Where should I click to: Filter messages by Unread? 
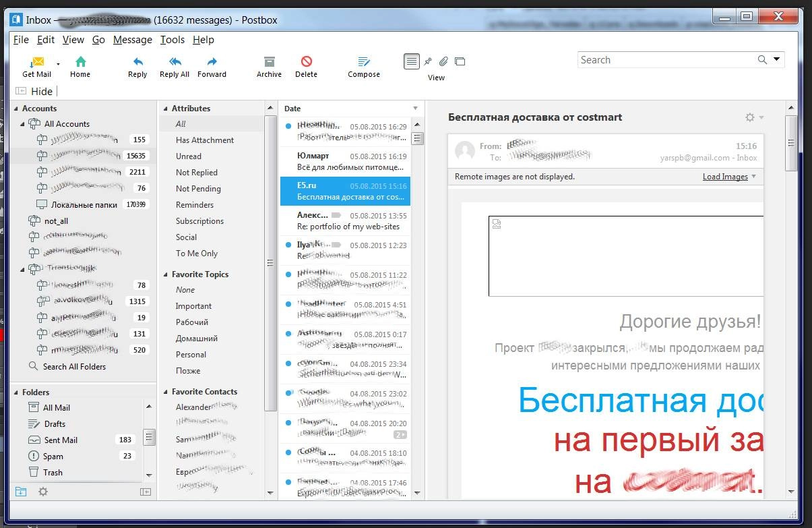coord(189,156)
